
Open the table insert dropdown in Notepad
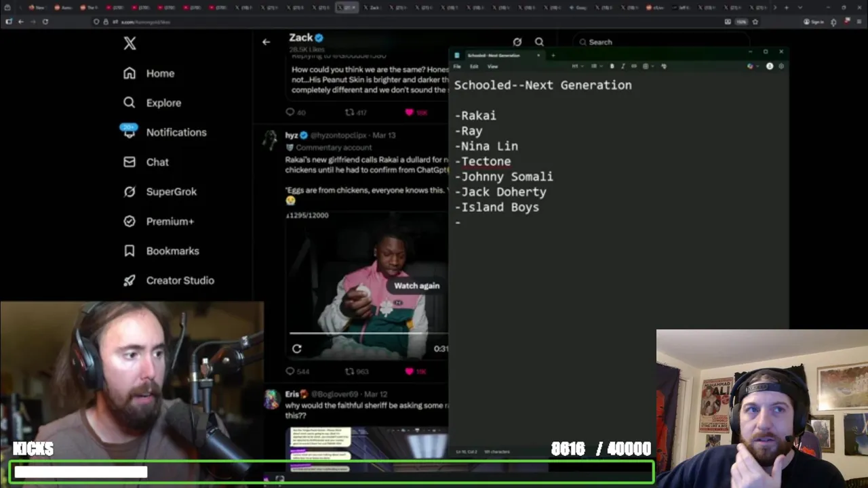647,66
